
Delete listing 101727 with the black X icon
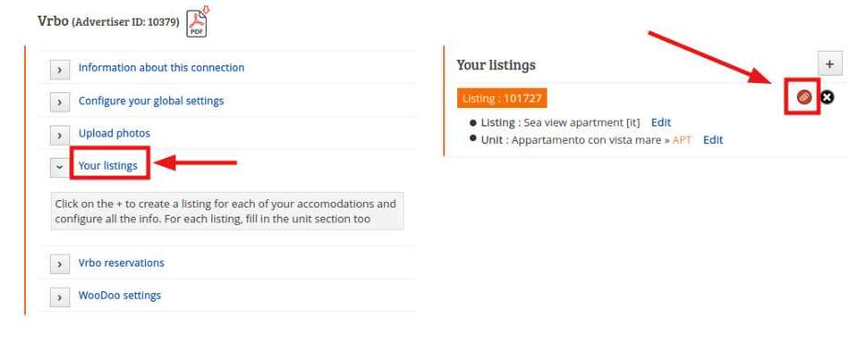tap(827, 98)
